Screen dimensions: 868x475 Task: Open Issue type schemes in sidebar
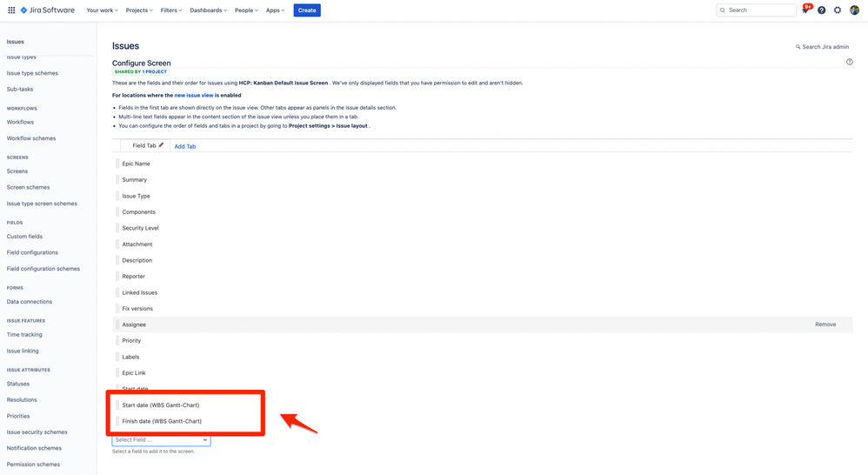32,73
